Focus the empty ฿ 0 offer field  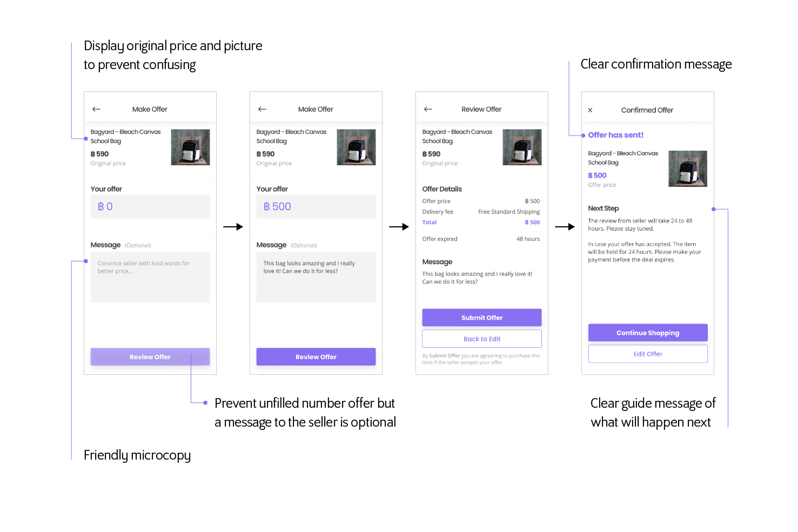pos(150,206)
